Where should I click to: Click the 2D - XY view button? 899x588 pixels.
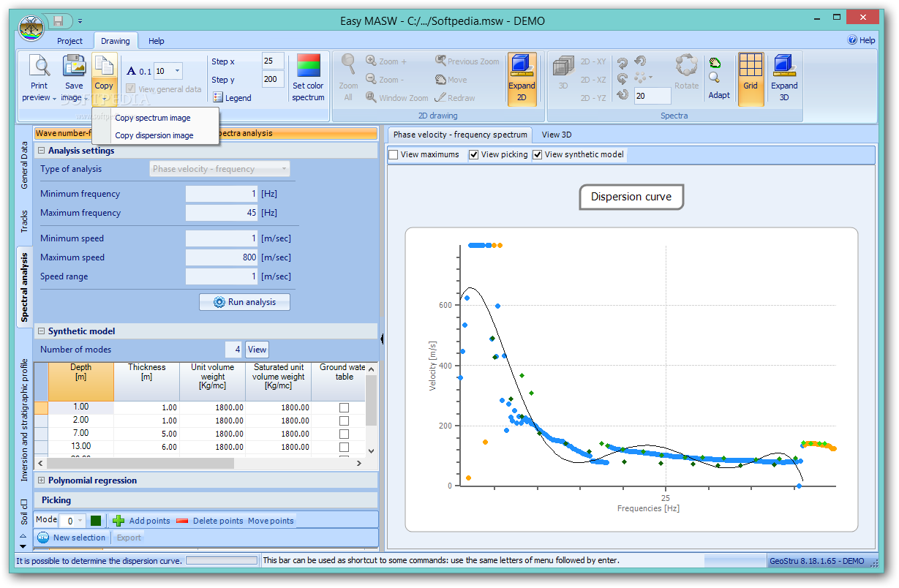593,61
